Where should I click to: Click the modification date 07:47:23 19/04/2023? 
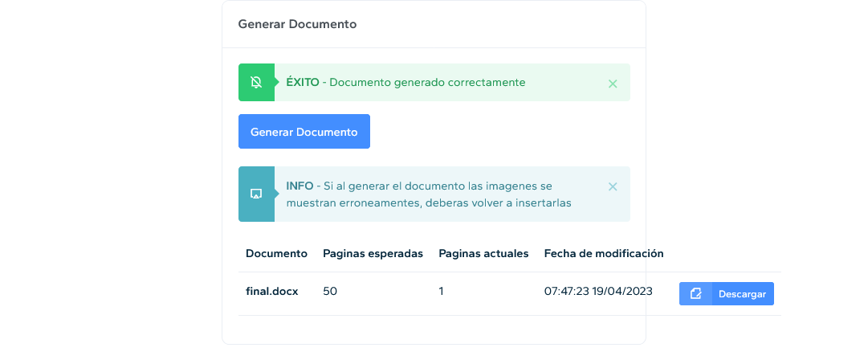coord(598,292)
